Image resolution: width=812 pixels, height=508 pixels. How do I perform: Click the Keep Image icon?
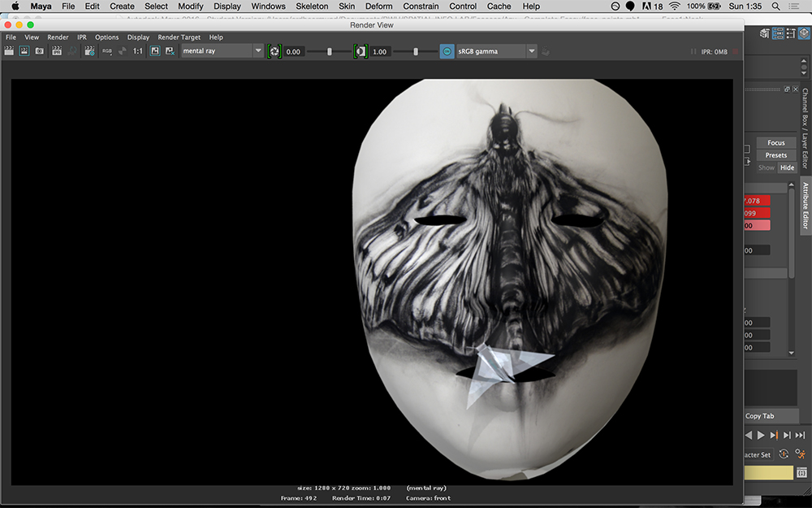[x=154, y=51]
